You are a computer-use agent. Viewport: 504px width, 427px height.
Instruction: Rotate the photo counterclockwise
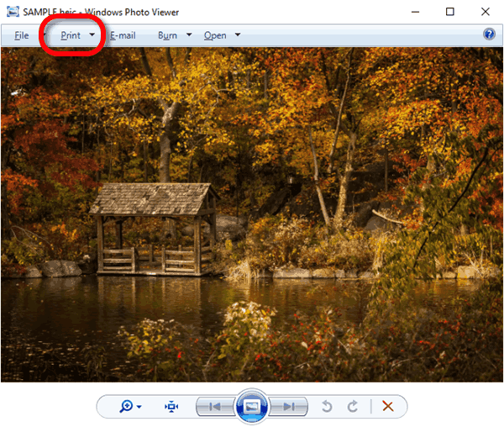(x=327, y=407)
